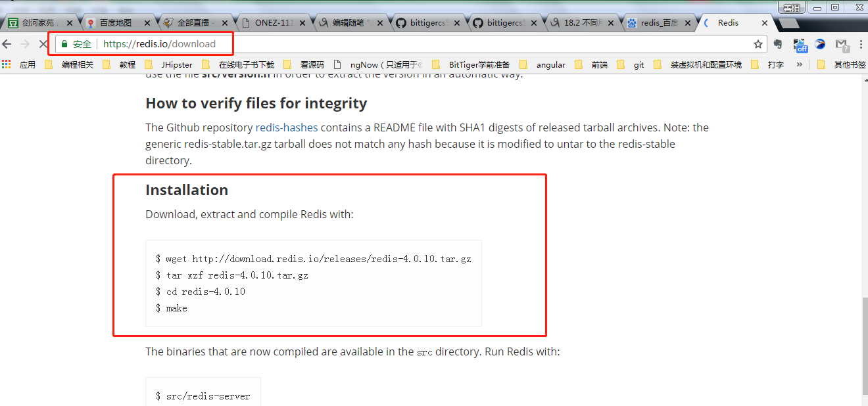Click the 善阳 profile button

tap(792, 7)
